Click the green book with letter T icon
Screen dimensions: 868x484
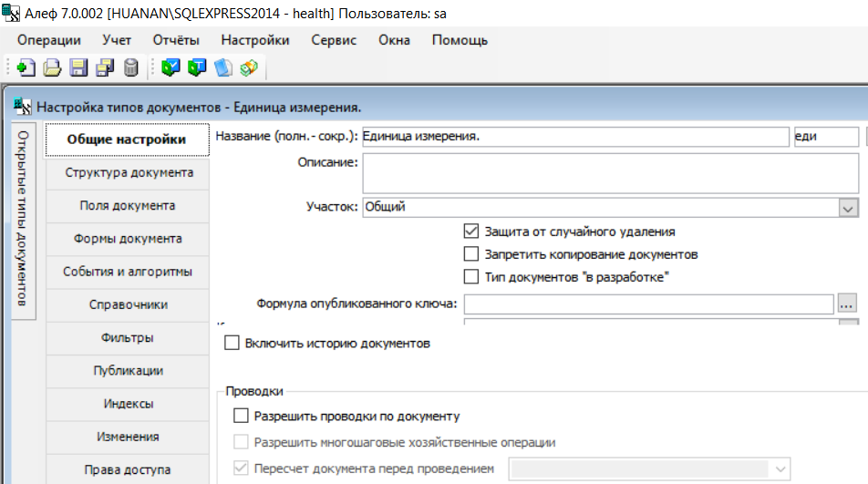[x=197, y=67]
